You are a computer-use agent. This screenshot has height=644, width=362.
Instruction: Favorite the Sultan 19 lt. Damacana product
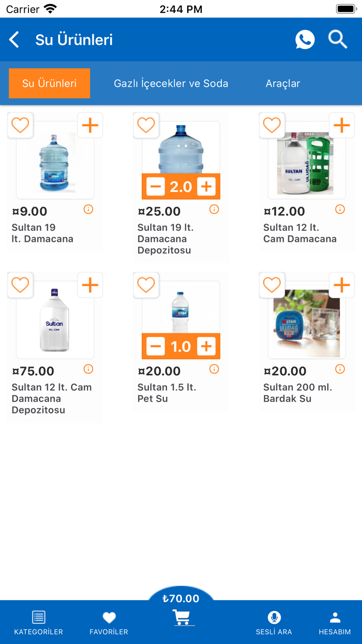[20, 125]
